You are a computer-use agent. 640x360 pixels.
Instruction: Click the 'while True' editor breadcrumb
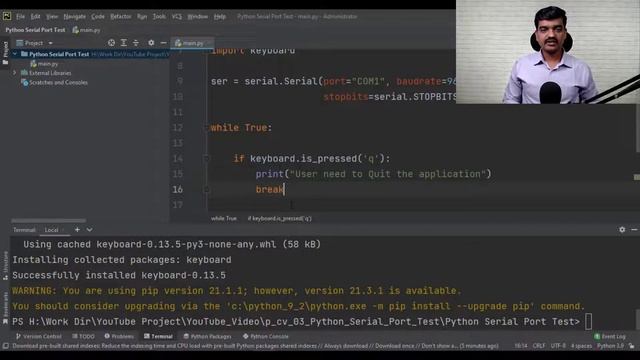click(224, 219)
